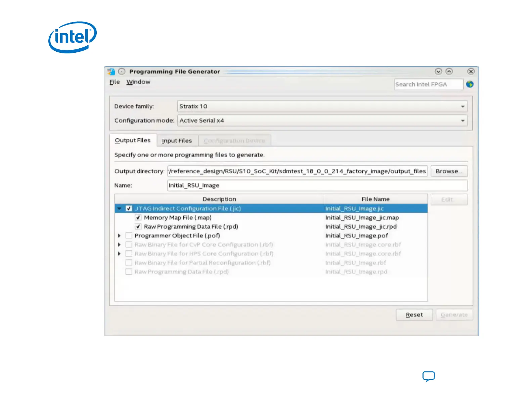Check Programmer Object File (.pof)
The image size is (532, 411).
coord(129,236)
